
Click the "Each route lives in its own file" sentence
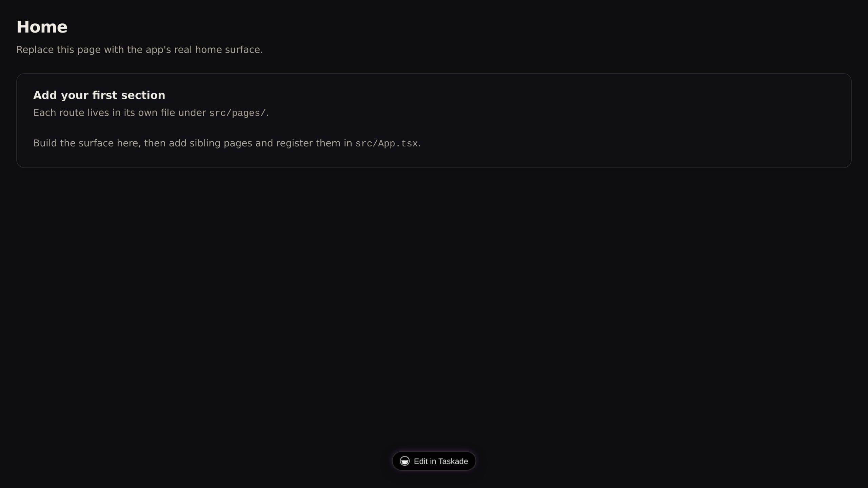[151, 113]
